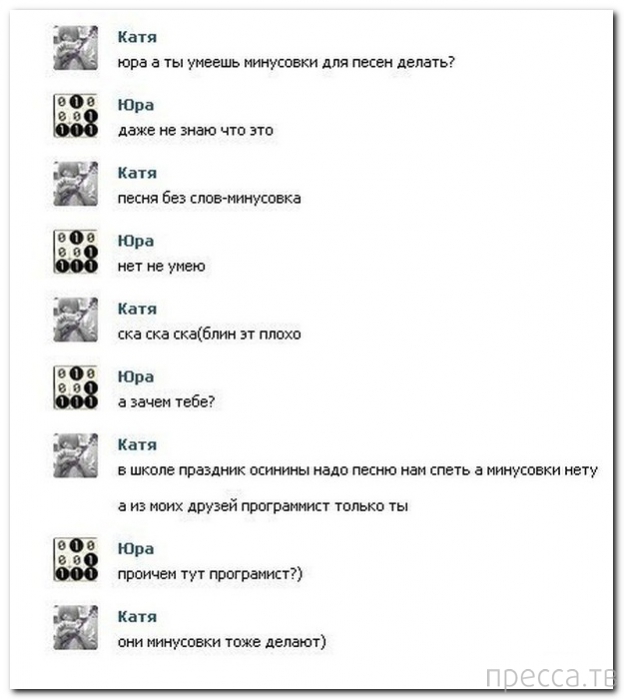Click Катя name above "в школе праздник осинины"
The width and height of the screenshot is (624, 700).
pyautogui.click(x=137, y=445)
